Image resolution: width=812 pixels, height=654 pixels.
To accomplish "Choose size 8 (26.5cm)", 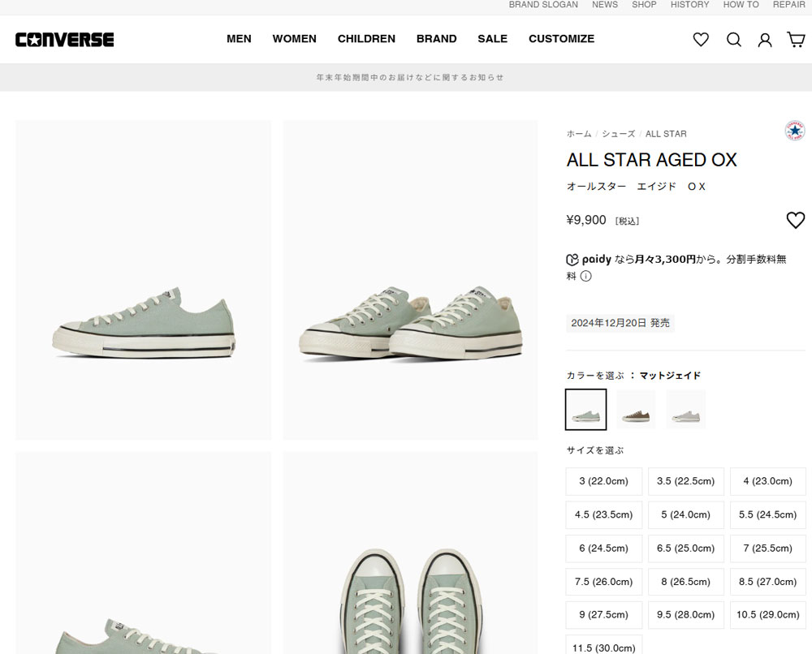I will click(685, 582).
